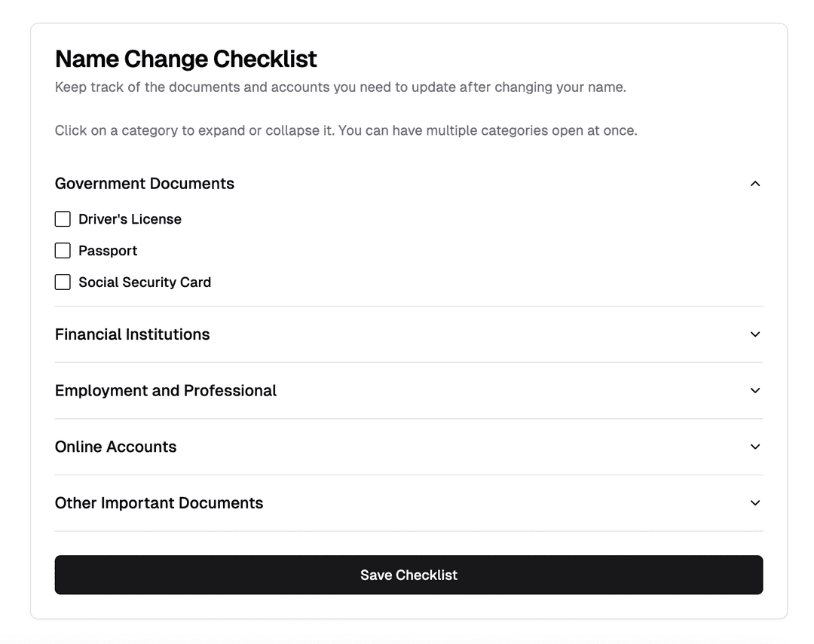Expand the Employment and Professional heading
Screen dimensions: 814x644
pos(166,391)
